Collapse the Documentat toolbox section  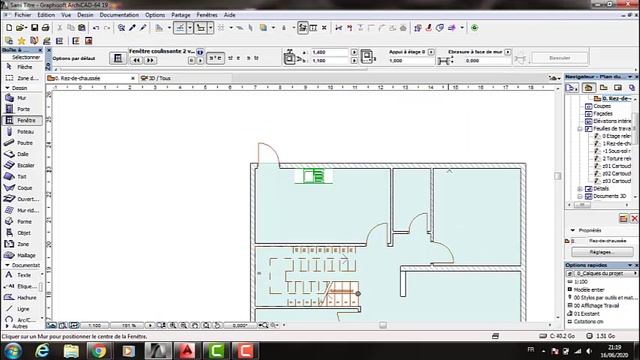(7, 265)
